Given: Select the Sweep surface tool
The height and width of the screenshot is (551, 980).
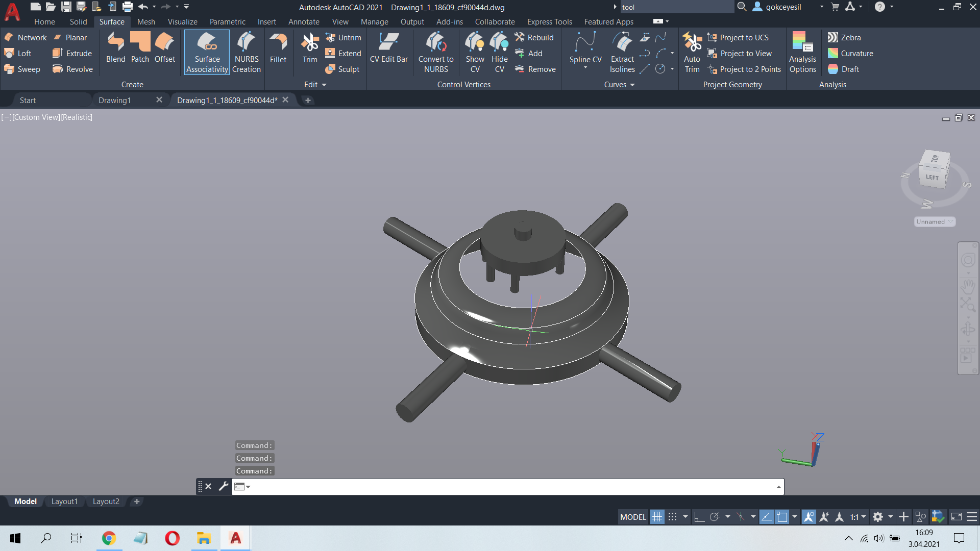Looking at the screenshot, I should (x=22, y=69).
